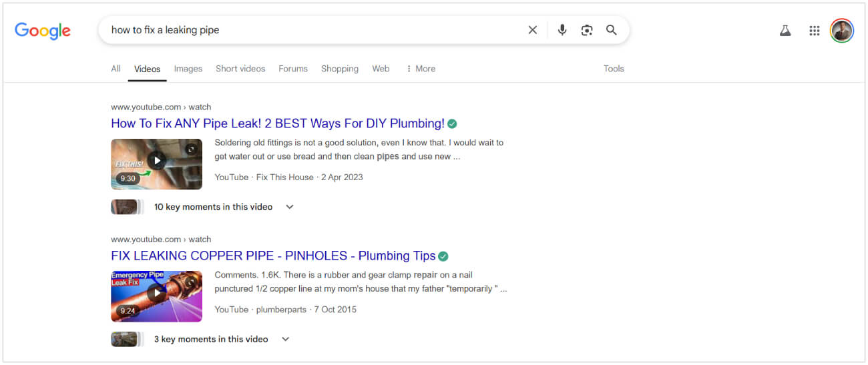Click the '7 Oct 2015' date text
Image resolution: width=868 pixels, height=365 pixels.
(335, 309)
